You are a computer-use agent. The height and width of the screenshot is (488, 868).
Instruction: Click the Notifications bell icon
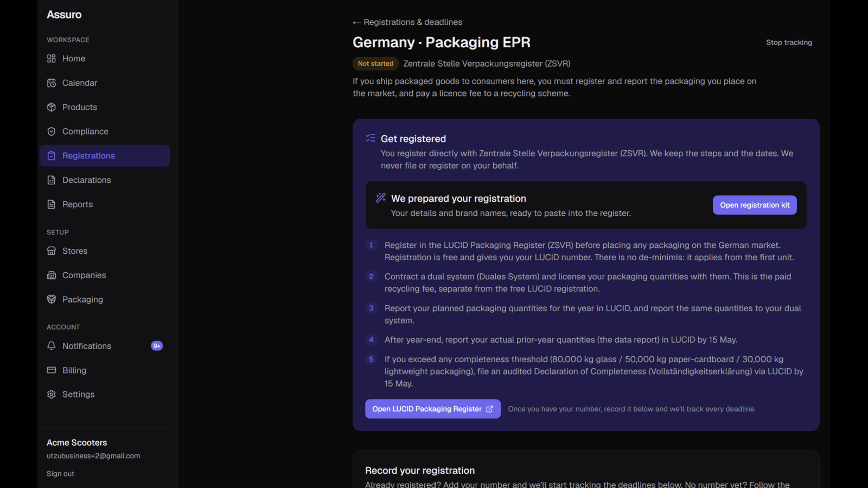[x=52, y=346]
